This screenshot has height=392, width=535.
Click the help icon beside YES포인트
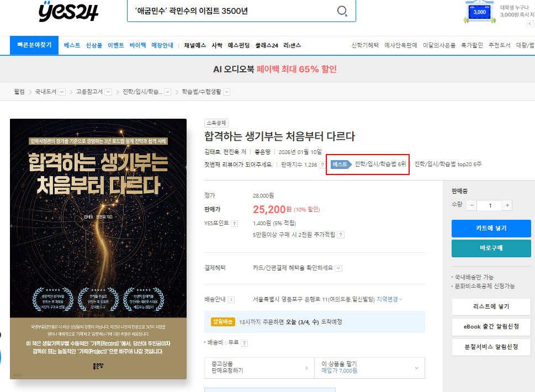point(234,224)
